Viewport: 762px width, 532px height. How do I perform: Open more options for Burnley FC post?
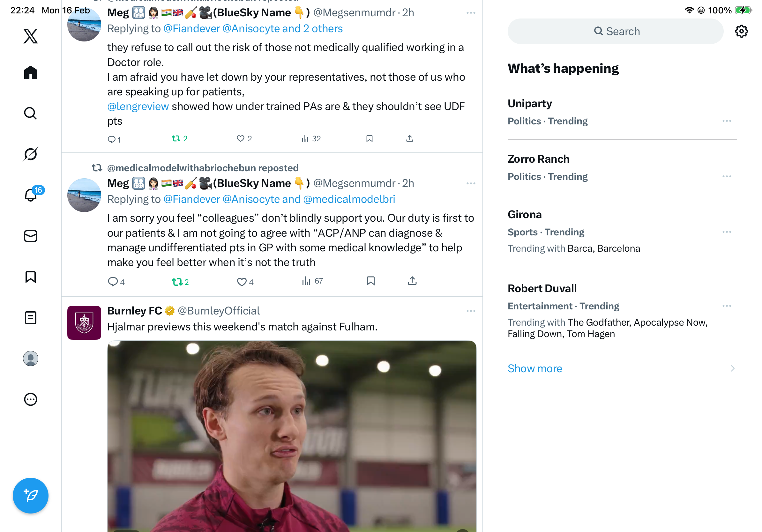point(471,311)
